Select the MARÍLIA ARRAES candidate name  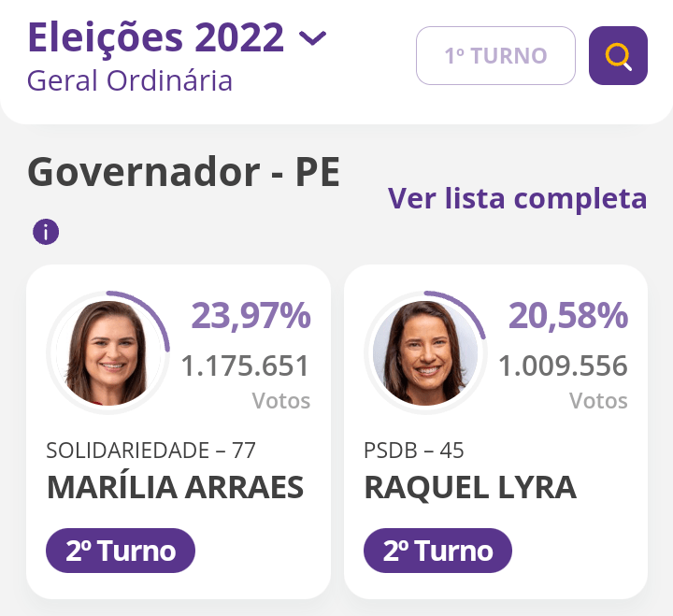pyautogui.click(x=175, y=487)
